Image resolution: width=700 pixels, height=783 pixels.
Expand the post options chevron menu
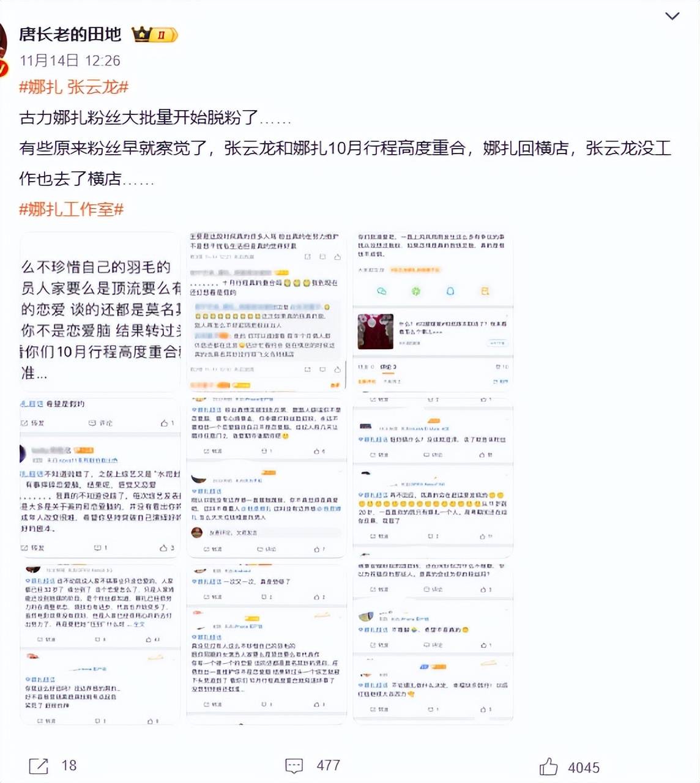(x=672, y=16)
